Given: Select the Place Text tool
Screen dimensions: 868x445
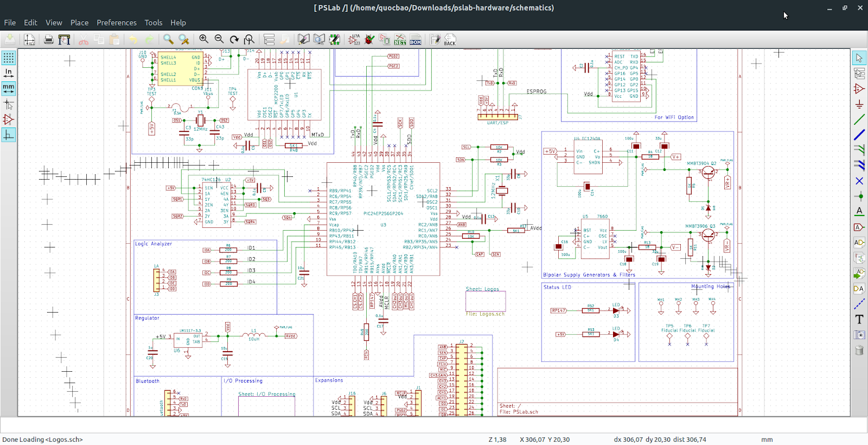Looking at the screenshot, I should click(x=859, y=319).
